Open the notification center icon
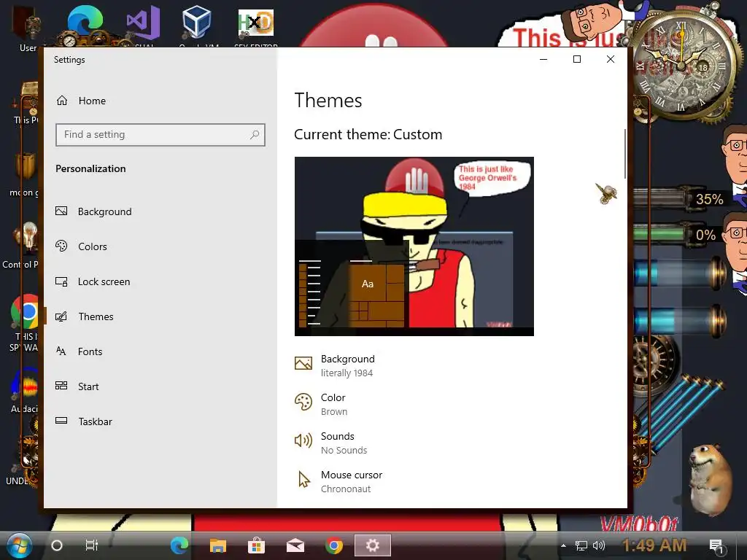Image resolution: width=747 pixels, height=560 pixels. coord(716,547)
